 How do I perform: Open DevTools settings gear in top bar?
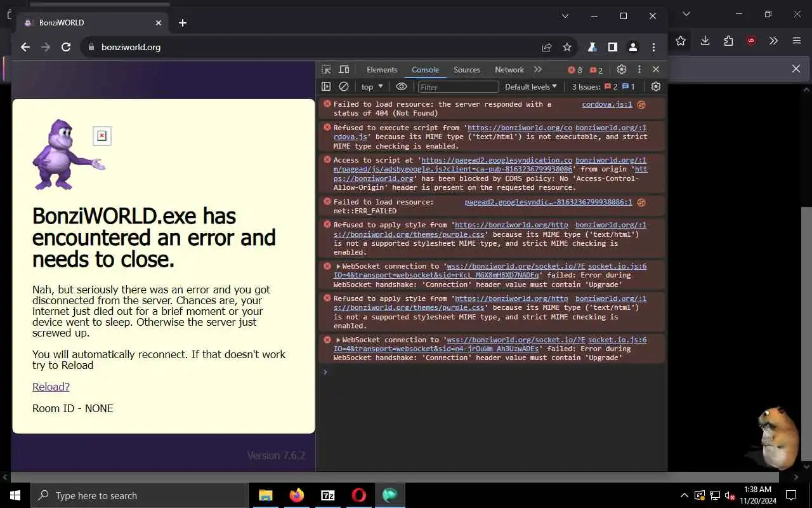622,70
